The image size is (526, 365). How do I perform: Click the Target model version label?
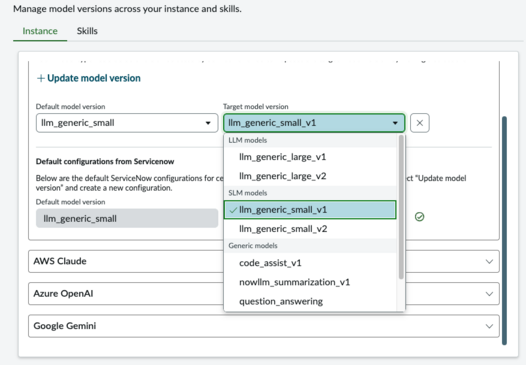pyautogui.click(x=256, y=106)
